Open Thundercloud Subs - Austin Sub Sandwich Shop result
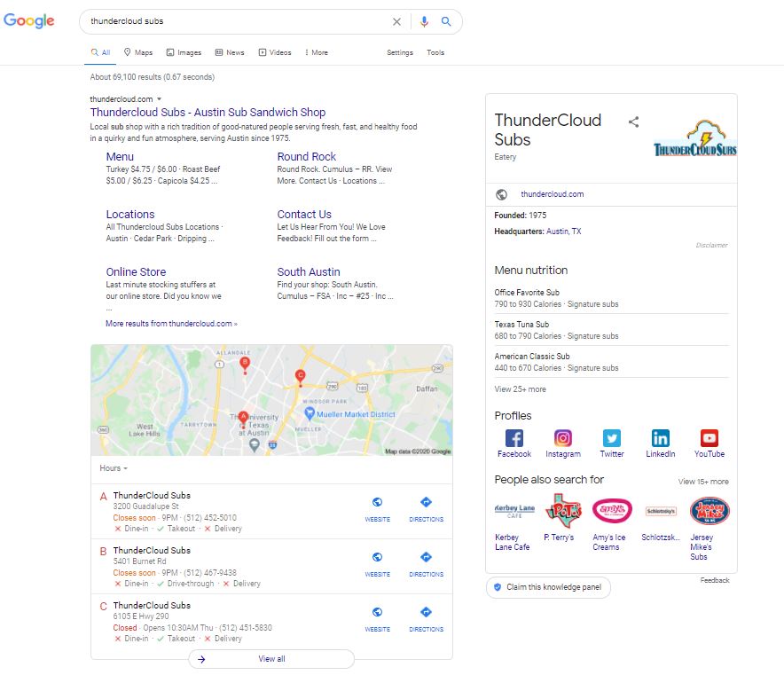Viewport: 784px width, 675px height. (x=208, y=113)
